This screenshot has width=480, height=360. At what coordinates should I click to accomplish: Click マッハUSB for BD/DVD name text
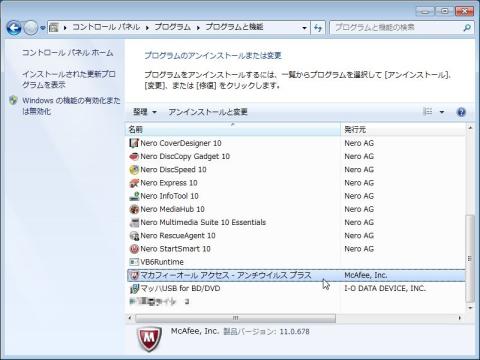[x=180, y=289]
